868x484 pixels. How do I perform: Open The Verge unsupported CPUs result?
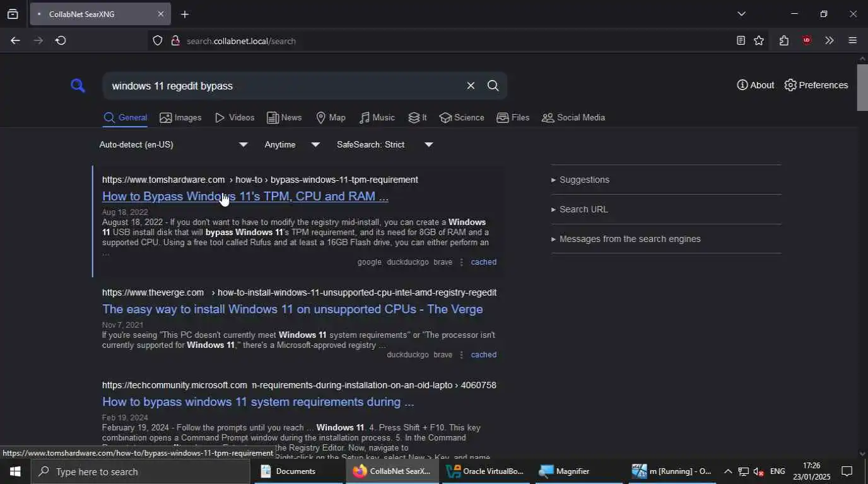pyautogui.click(x=293, y=309)
